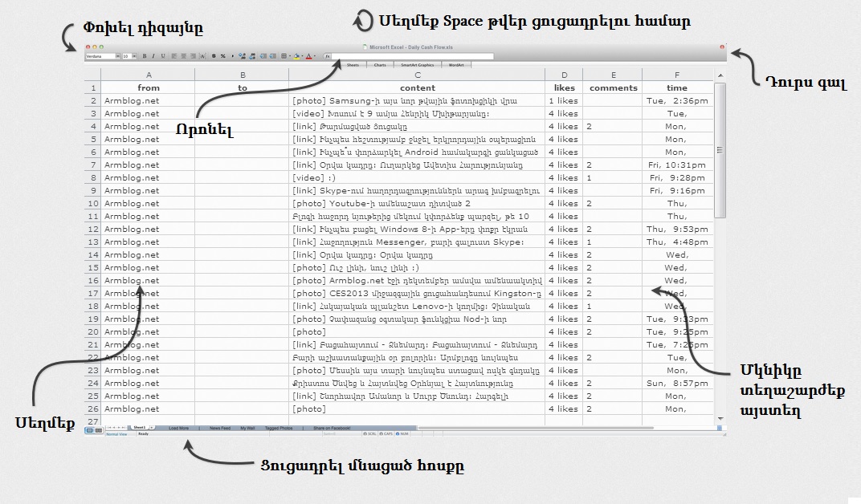Select cell '[photo] Samsung-ի' in row 2

(418, 101)
